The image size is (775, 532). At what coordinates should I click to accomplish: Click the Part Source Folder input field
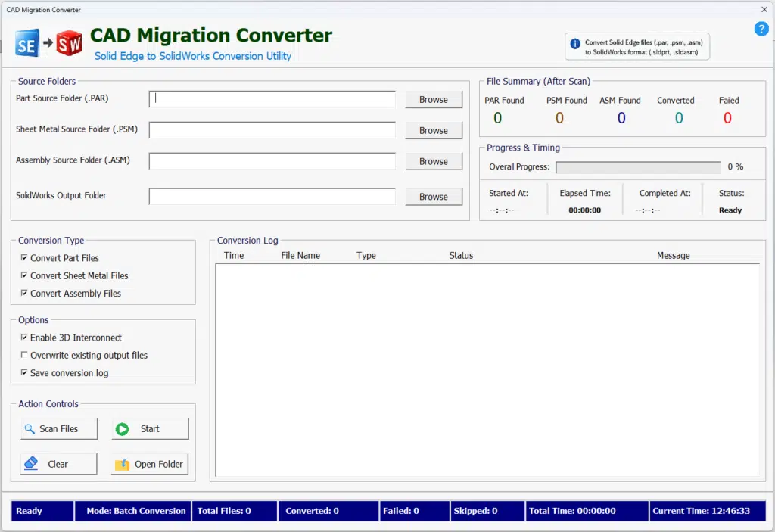272,99
